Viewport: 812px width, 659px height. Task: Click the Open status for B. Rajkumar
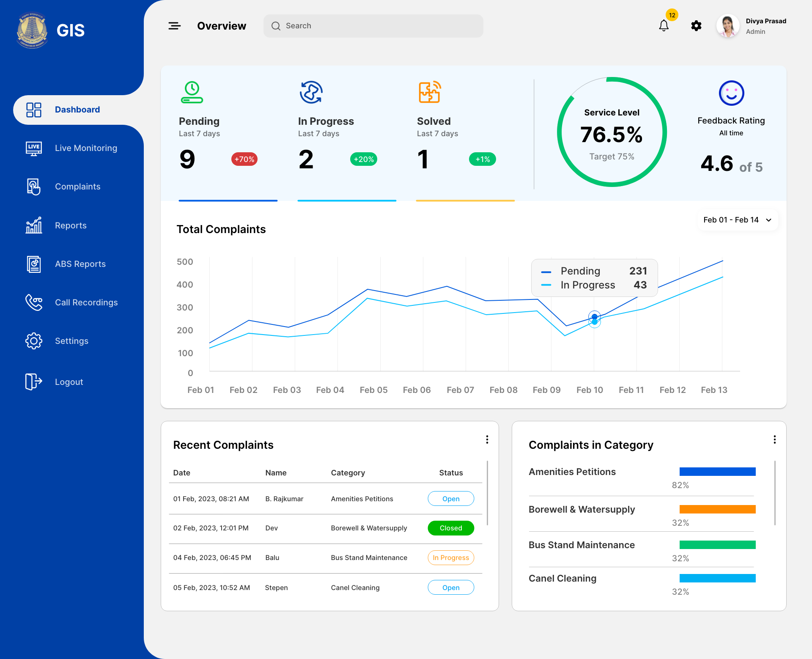tap(451, 499)
